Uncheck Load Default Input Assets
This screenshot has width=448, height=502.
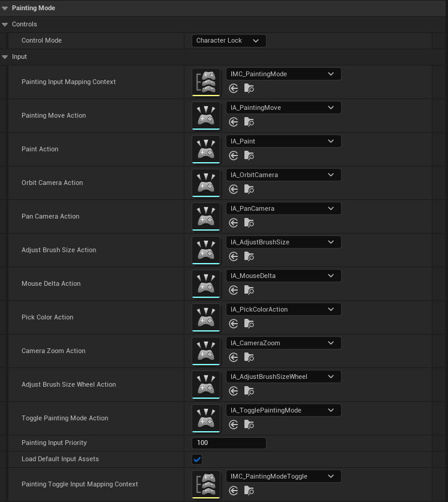pyautogui.click(x=197, y=459)
